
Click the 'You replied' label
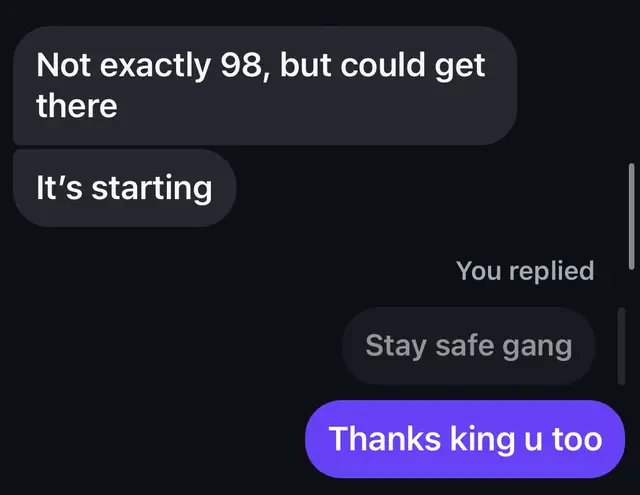pyautogui.click(x=525, y=271)
